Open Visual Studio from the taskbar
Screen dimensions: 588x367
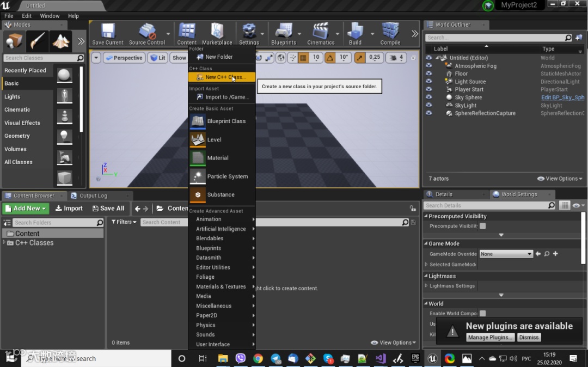(x=380, y=358)
